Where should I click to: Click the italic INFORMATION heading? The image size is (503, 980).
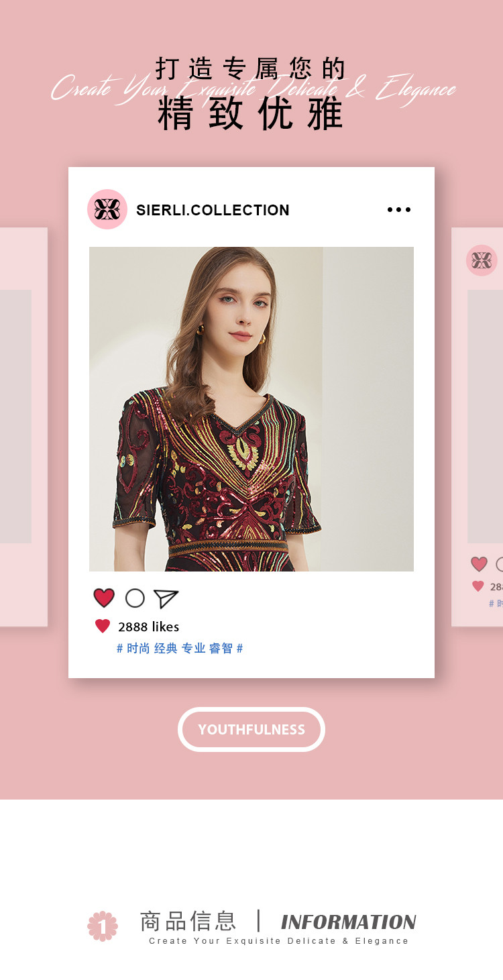(349, 922)
